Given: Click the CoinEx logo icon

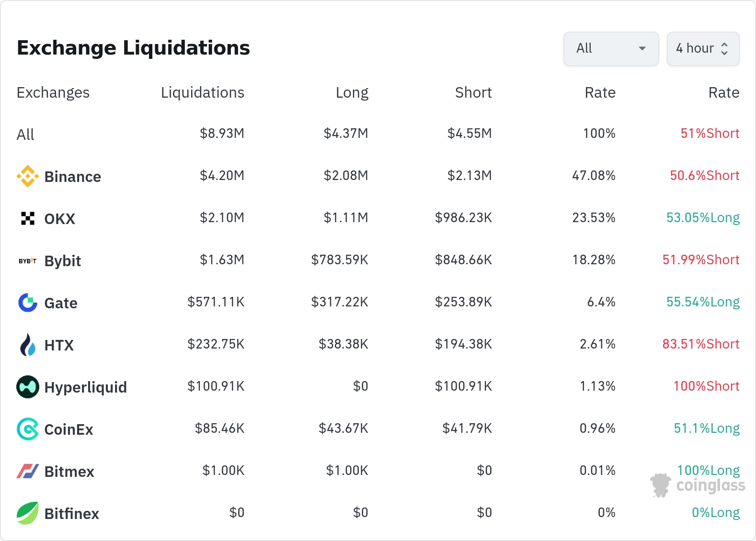Looking at the screenshot, I should tap(28, 429).
